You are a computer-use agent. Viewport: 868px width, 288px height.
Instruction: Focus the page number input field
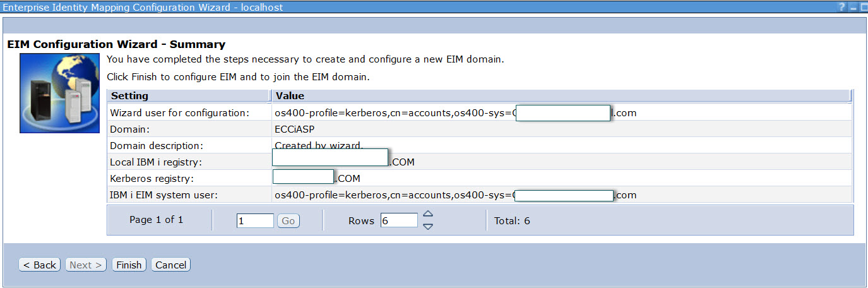[x=255, y=220]
